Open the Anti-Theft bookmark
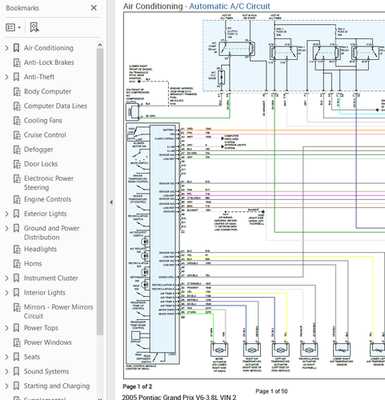The image size is (385, 400). pos(39,77)
